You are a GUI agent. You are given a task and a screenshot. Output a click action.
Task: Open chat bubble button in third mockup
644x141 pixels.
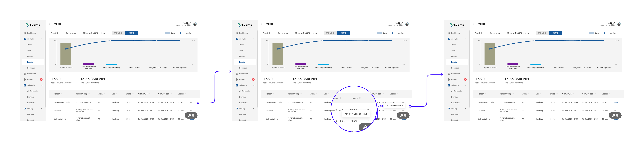pyautogui.click(x=615, y=115)
